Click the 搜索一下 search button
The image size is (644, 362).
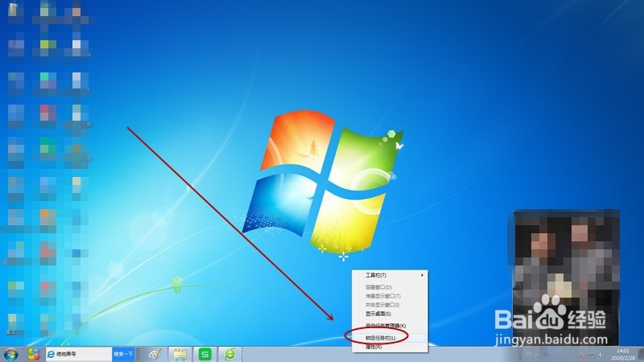[x=123, y=354]
